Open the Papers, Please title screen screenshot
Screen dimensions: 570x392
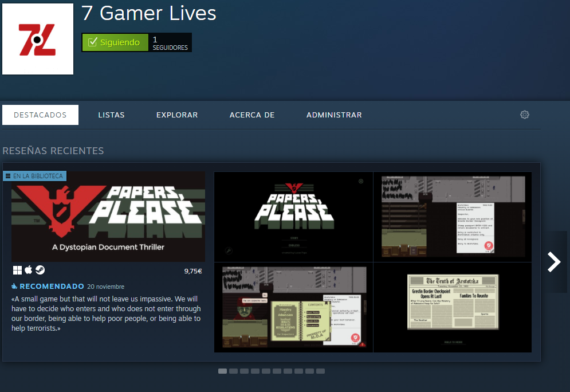click(294, 217)
